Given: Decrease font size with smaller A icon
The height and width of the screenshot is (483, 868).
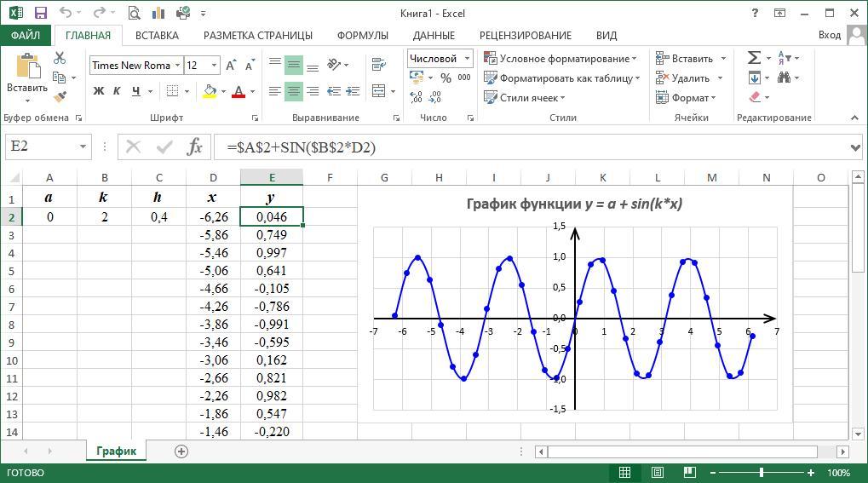Looking at the screenshot, I should pos(250,66).
